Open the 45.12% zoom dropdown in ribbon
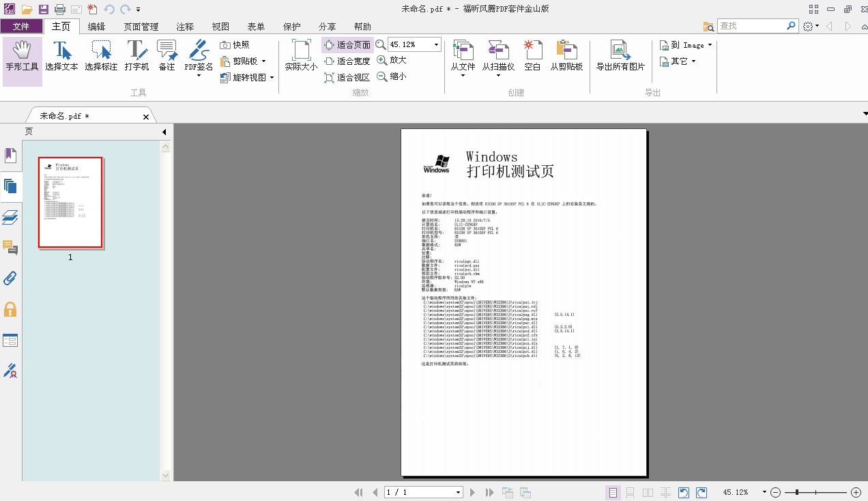Screen dimensions: 868x501 point(436,45)
